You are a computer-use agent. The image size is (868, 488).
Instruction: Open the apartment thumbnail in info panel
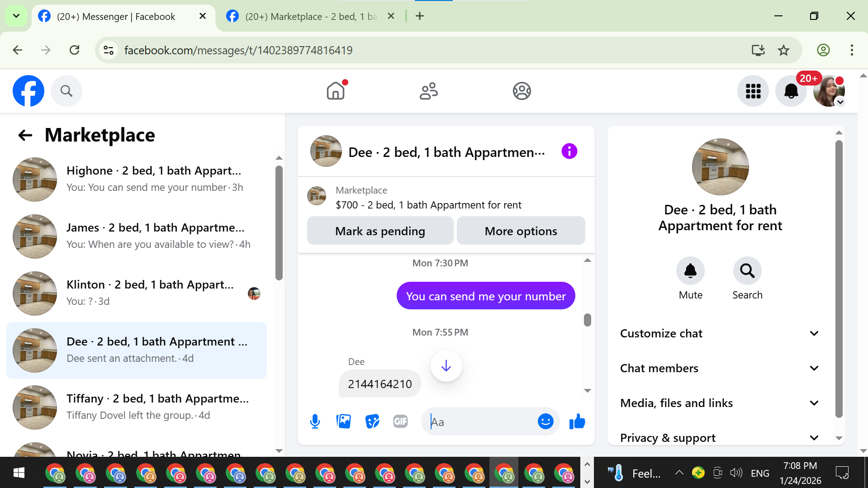pyautogui.click(x=720, y=167)
